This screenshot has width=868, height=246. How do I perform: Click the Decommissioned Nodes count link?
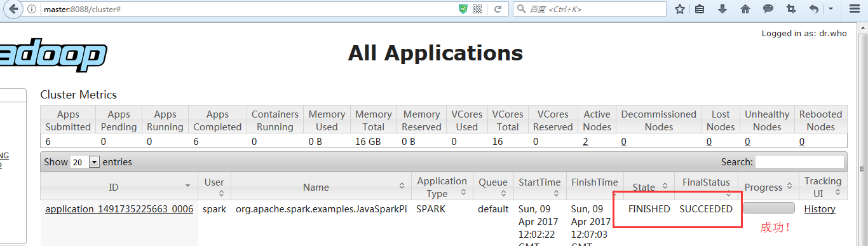[623, 142]
